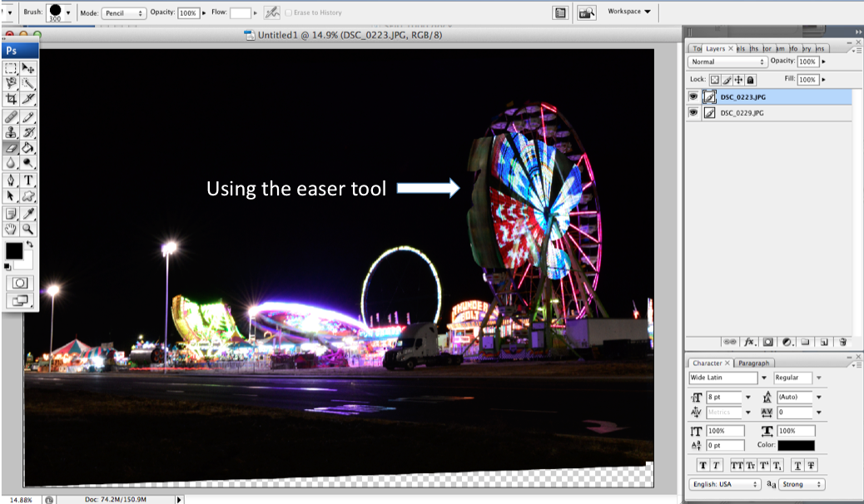Enable the Erase to History checkbox
Screen dimensions: 864x504
[x=289, y=13]
